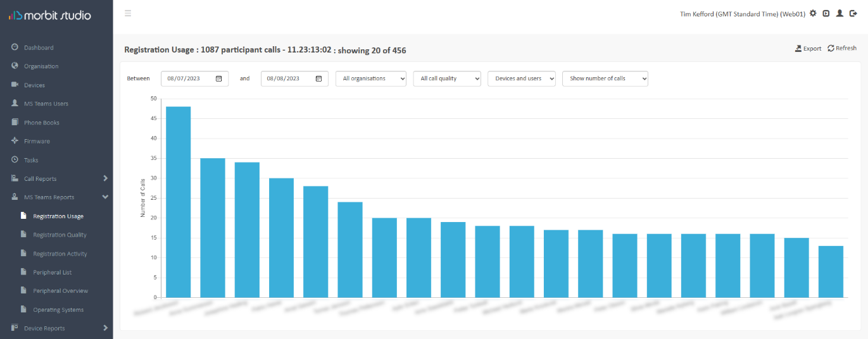Expand the Device Reports sidebar section
Image resolution: width=868 pixels, height=339 pixels.
click(56, 328)
